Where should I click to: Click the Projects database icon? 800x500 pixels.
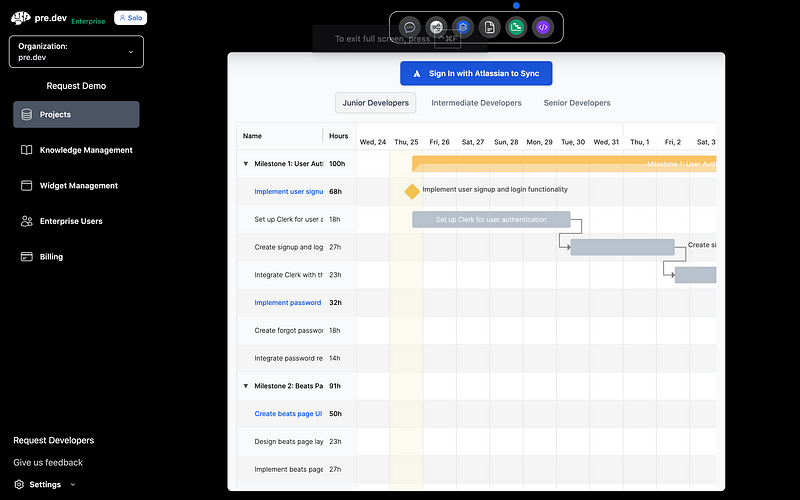[27, 114]
